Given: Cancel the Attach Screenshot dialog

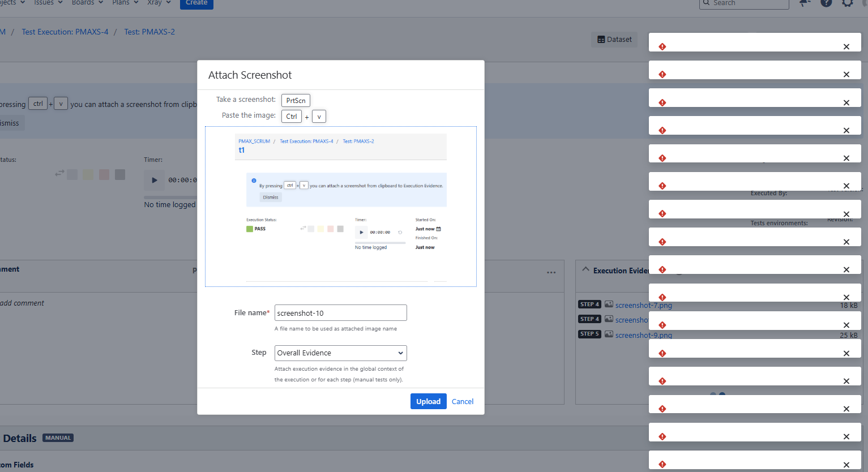Looking at the screenshot, I should pyautogui.click(x=463, y=401).
